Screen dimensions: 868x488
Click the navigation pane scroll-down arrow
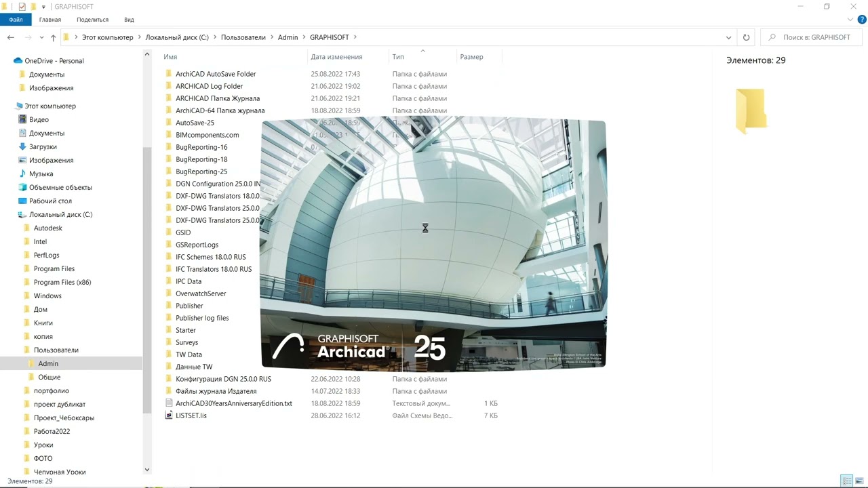click(146, 470)
